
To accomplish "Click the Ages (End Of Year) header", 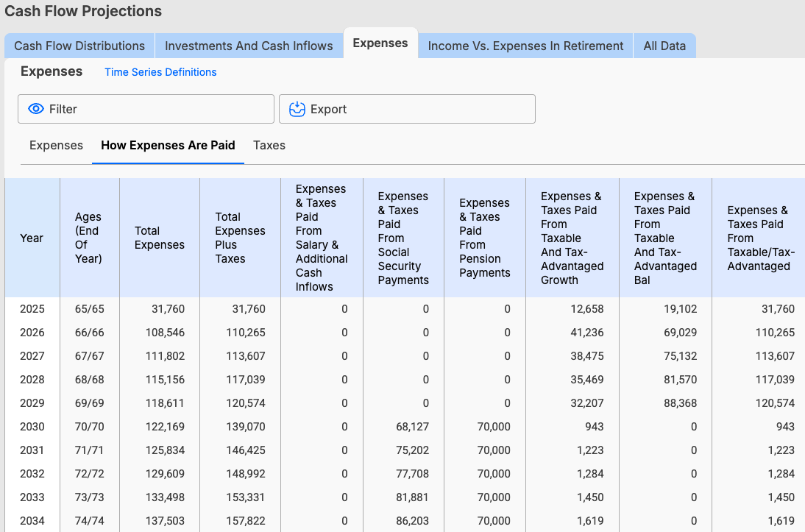I will pyautogui.click(x=89, y=237).
